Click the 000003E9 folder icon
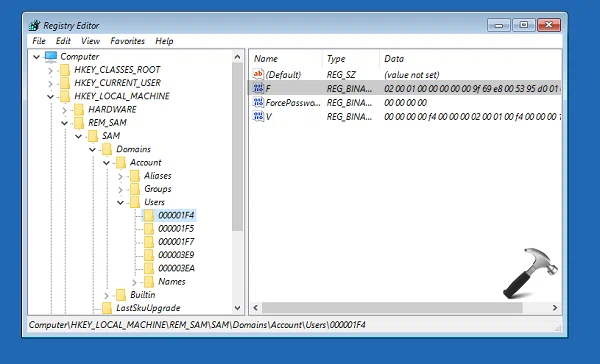The image size is (600, 364). click(x=149, y=255)
